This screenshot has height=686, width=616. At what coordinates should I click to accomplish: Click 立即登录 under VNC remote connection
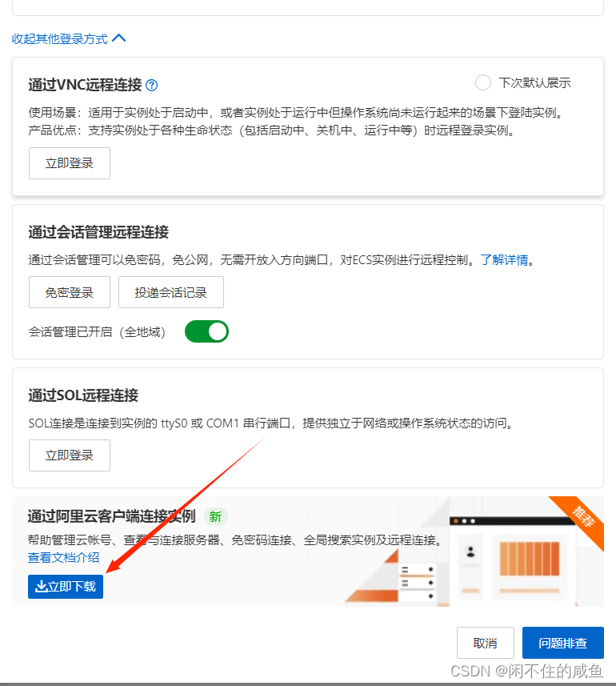[70, 163]
